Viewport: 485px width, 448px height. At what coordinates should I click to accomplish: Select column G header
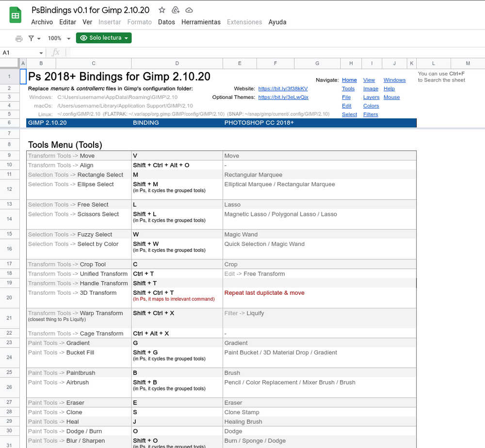click(317, 64)
